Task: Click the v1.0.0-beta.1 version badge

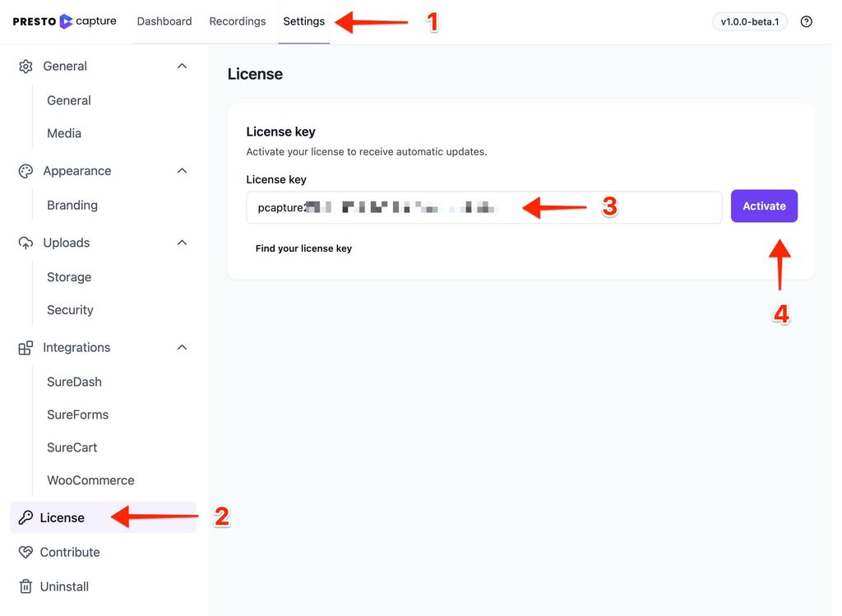Action: click(x=750, y=21)
